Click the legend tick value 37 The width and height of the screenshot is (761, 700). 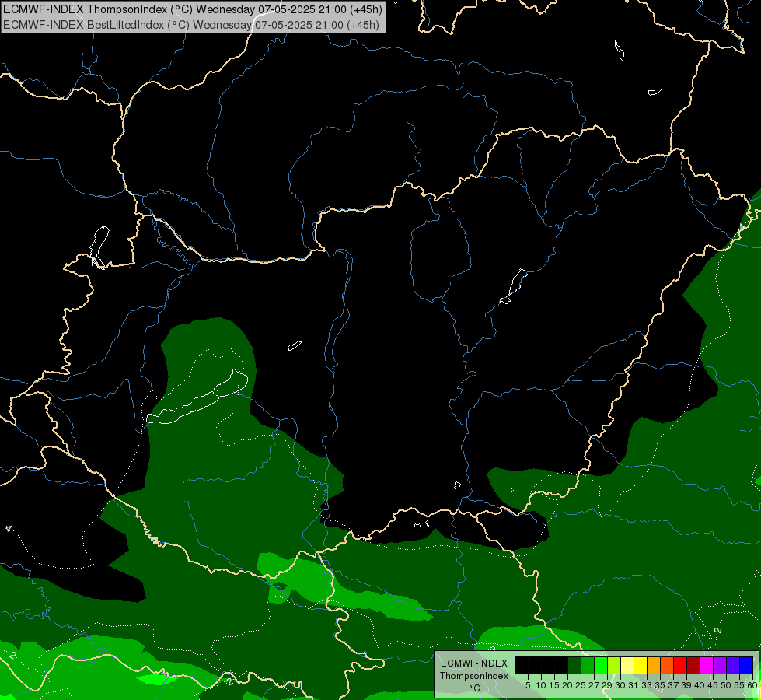click(673, 685)
